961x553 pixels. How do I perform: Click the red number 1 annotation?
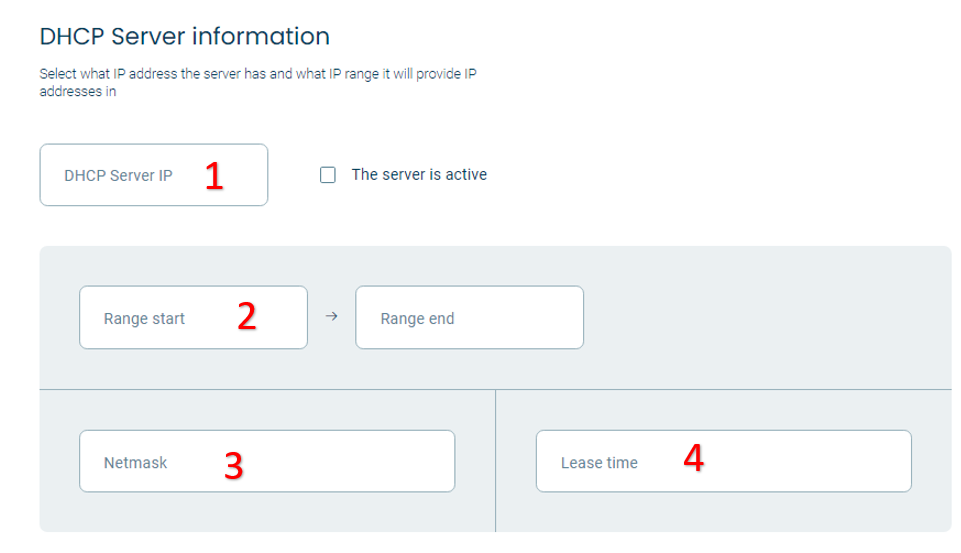pyautogui.click(x=214, y=176)
